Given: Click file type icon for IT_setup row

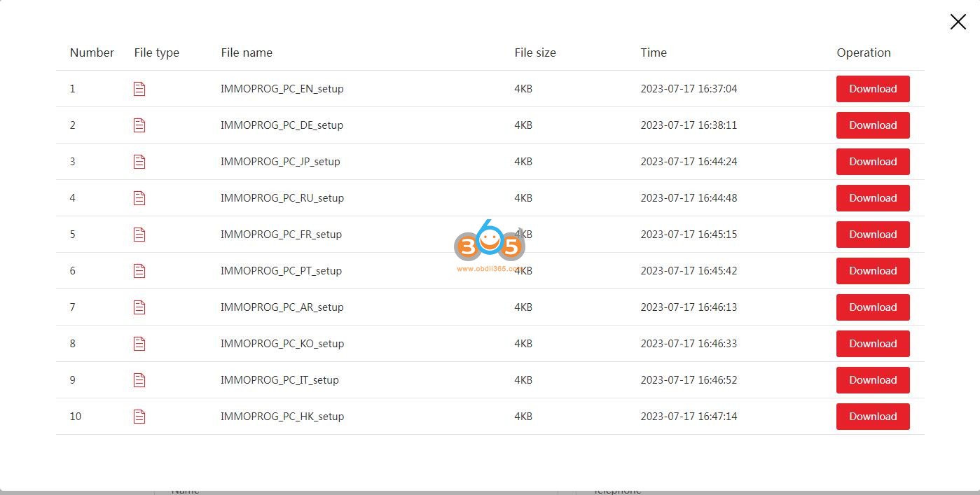Looking at the screenshot, I should coord(139,380).
